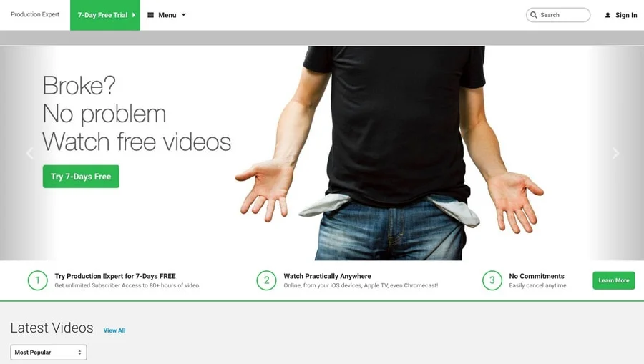The width and height of the screenshot is (644, 364).
Task: Start the 7-Day Free Trial
Action: [x=105, y=15]
